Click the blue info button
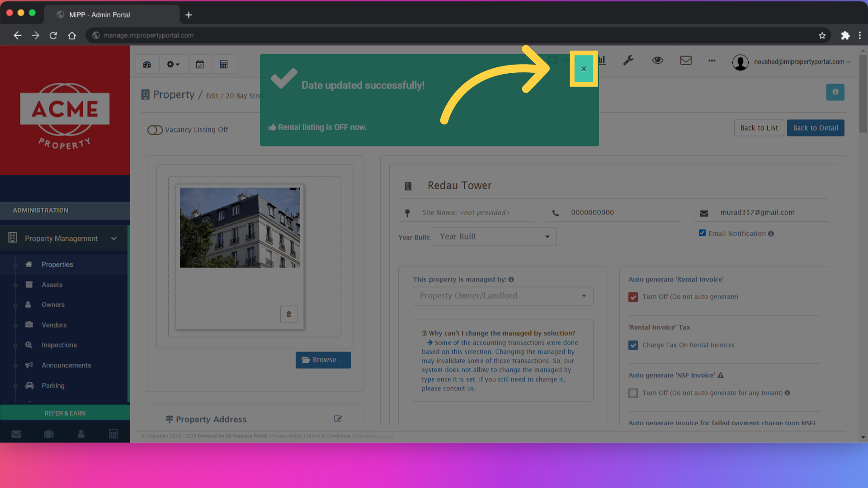This screenshot has height=488, width=868. click(x=835, y=92)
